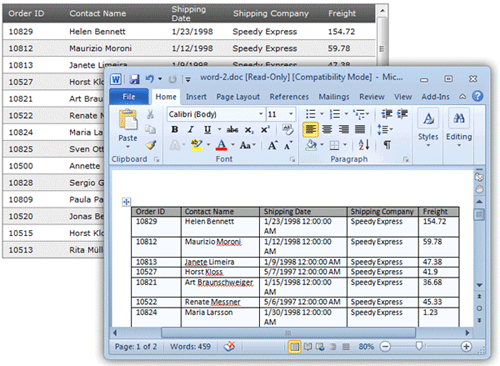Click the Grow Font icon
Viewport: 500px width, 366px height.
tap(273, 145)
